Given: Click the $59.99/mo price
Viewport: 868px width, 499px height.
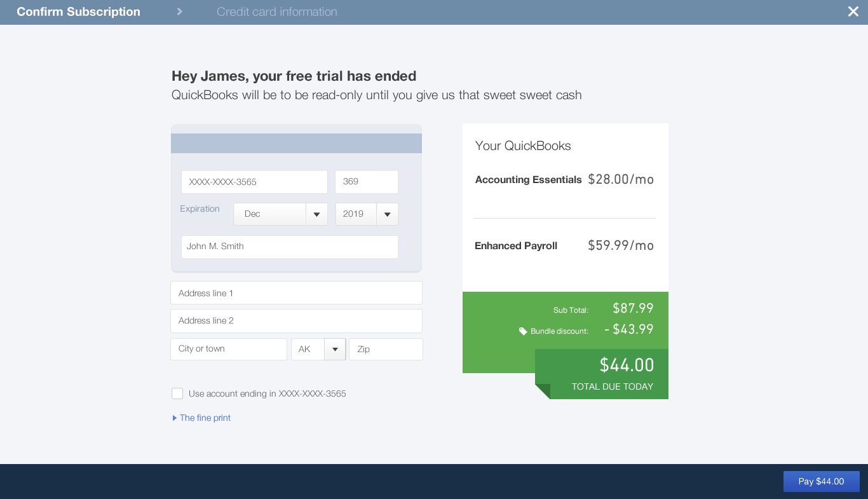Looking at the screenshot, I should pyautogui.click(x=621, y=245).
